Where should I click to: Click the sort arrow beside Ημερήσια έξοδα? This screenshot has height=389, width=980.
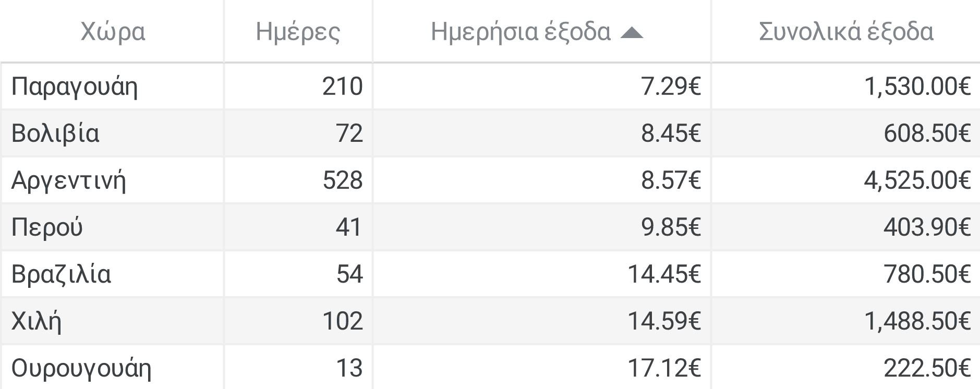click(632, 33)
